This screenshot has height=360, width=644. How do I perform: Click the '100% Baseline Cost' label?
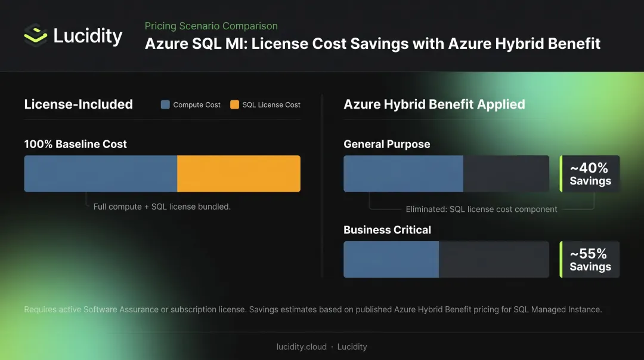click(76, 144)
